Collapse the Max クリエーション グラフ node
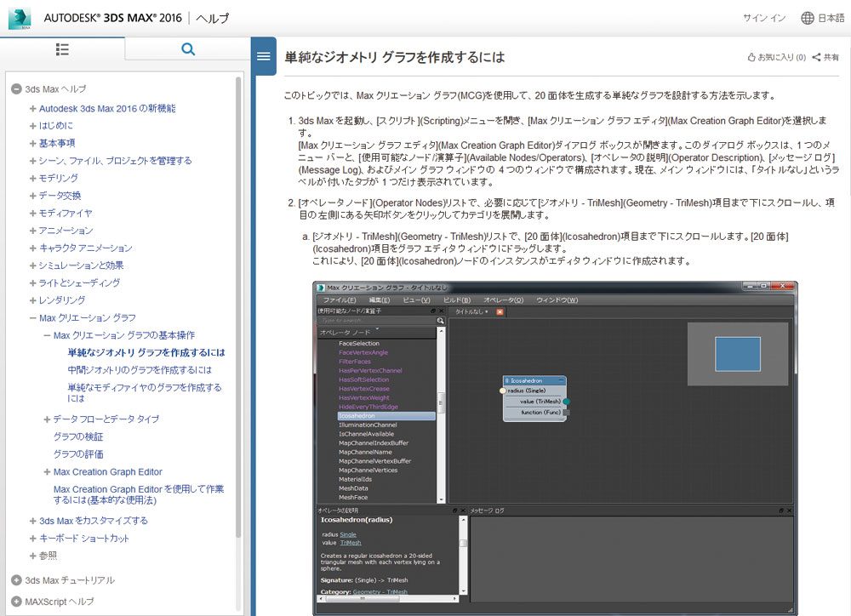The height and width of the screenshot is (616, 851). coord(32,318)
